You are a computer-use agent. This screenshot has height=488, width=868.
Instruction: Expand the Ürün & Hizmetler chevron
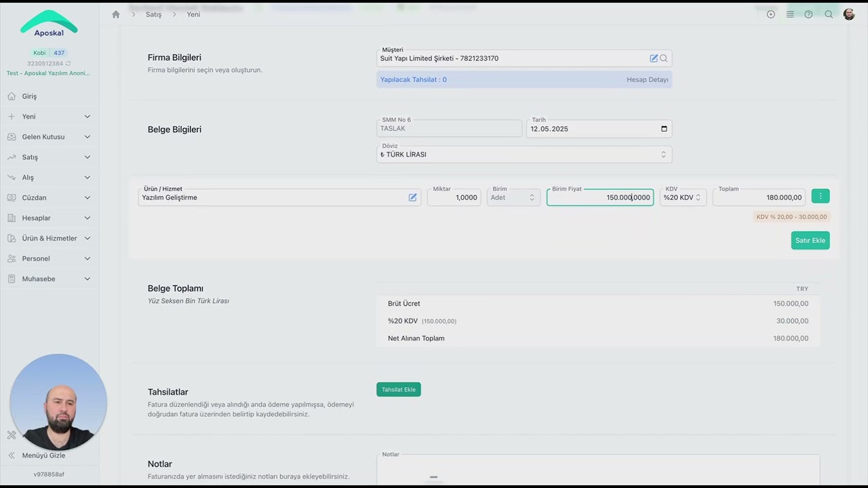tap(87, 239)
